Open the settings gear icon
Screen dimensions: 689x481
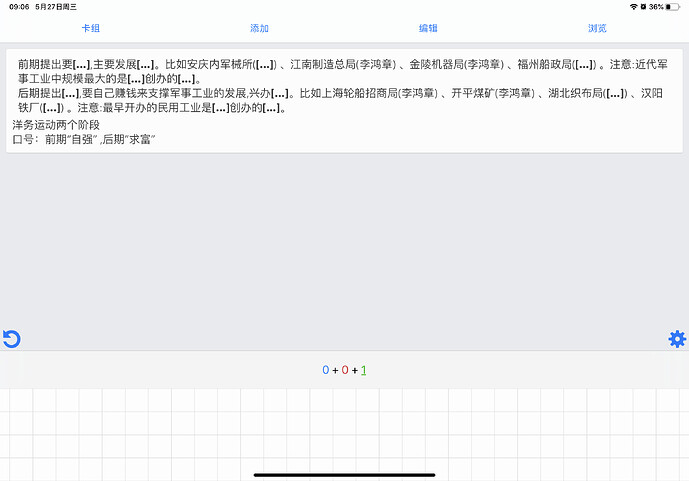tap(677, 339)
